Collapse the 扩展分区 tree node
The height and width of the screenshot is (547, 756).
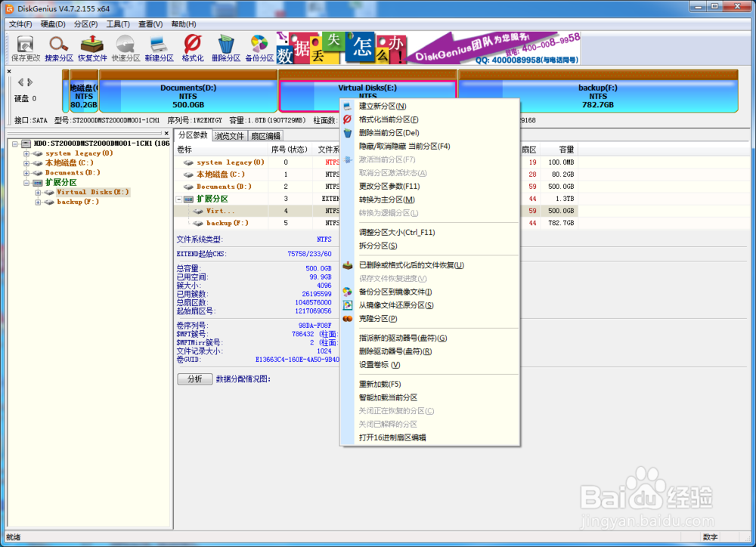(x=26, y=183)
